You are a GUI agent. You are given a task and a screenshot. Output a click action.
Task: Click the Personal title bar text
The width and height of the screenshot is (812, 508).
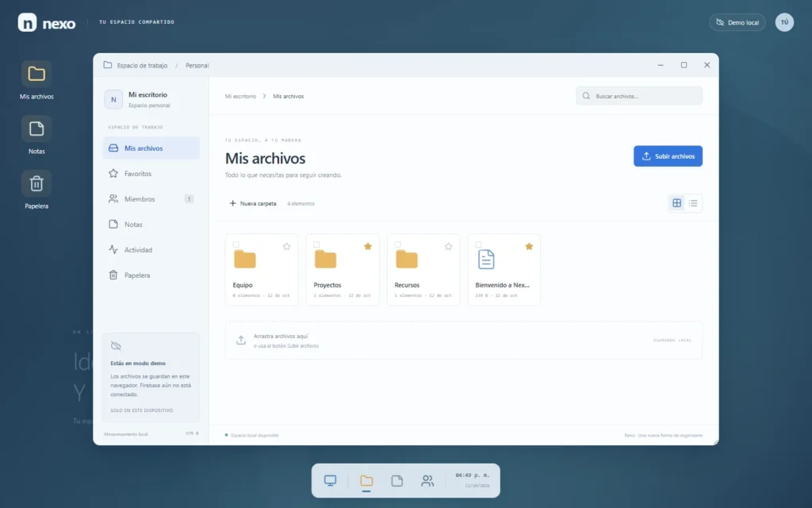197,66
